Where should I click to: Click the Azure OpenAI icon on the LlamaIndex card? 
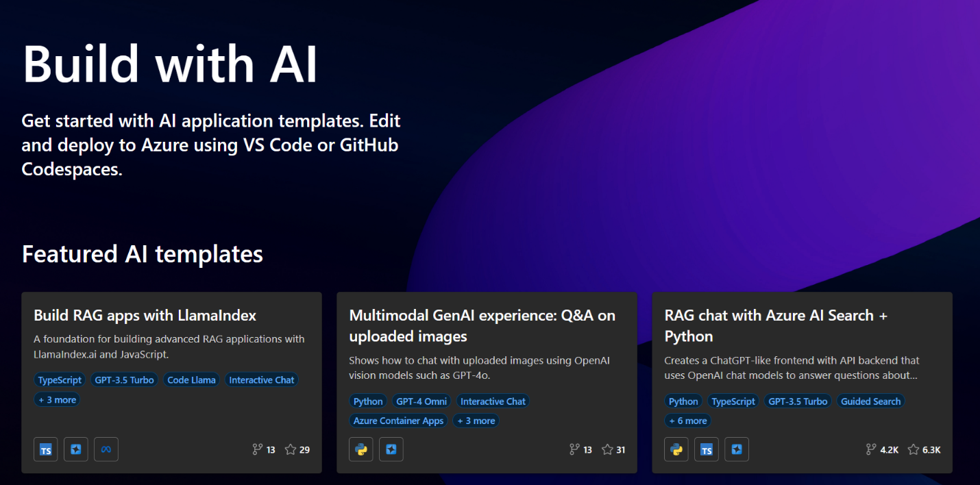(x=76, y=450)
